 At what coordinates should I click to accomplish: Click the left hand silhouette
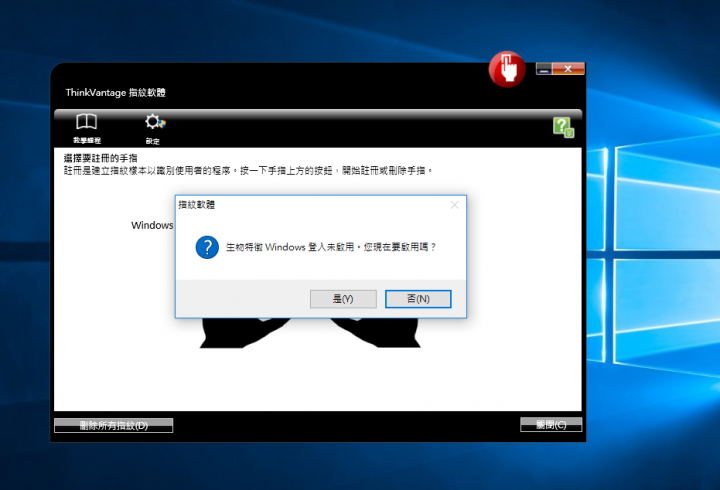coord(243,333)
